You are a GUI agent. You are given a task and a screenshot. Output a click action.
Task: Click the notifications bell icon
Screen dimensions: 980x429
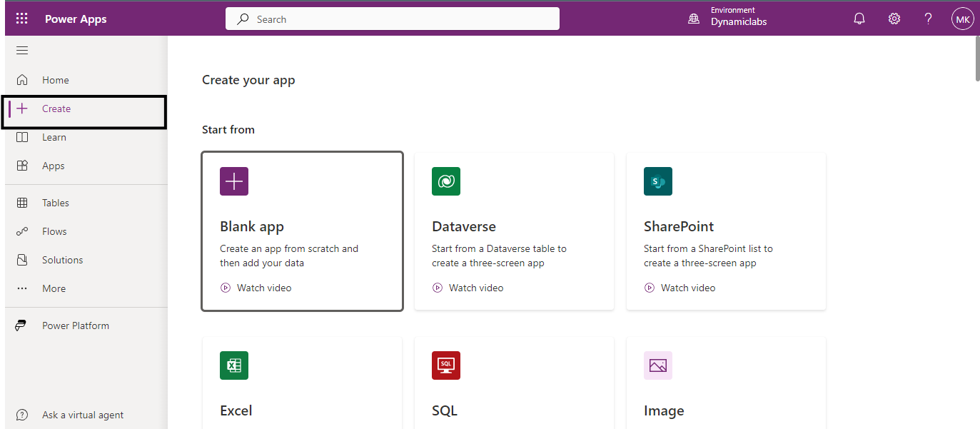[x=859, y=19]
